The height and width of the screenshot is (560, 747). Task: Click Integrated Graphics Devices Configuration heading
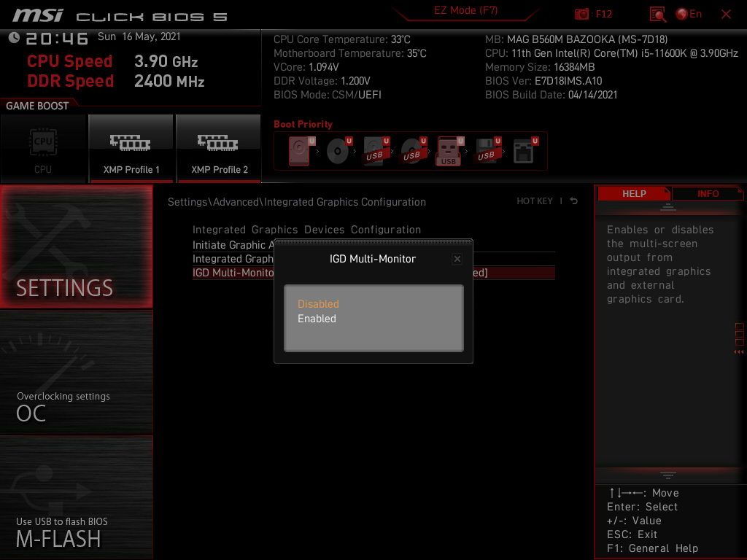(x=306, y=230)
